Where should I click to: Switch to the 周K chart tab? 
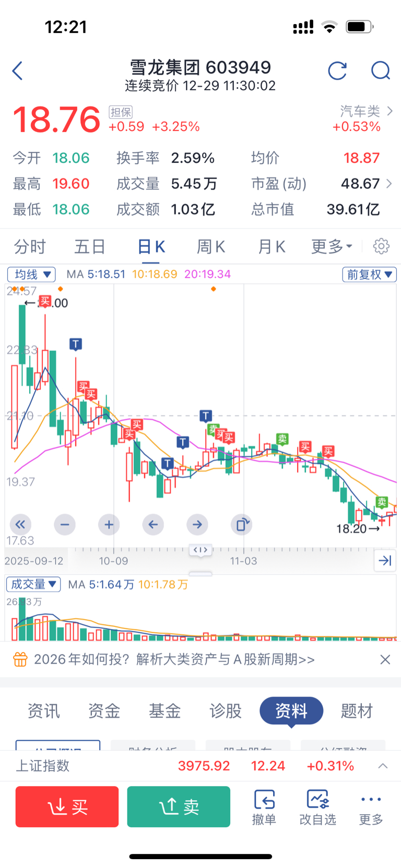210,246
